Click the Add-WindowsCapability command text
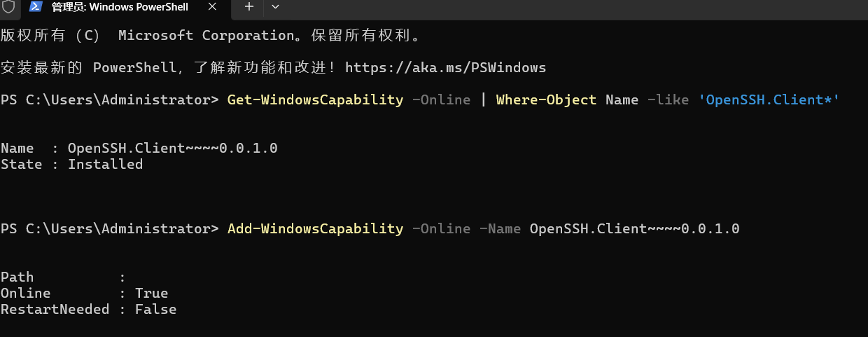Viewport: 868px width, 337px height. tap(315, 229)
